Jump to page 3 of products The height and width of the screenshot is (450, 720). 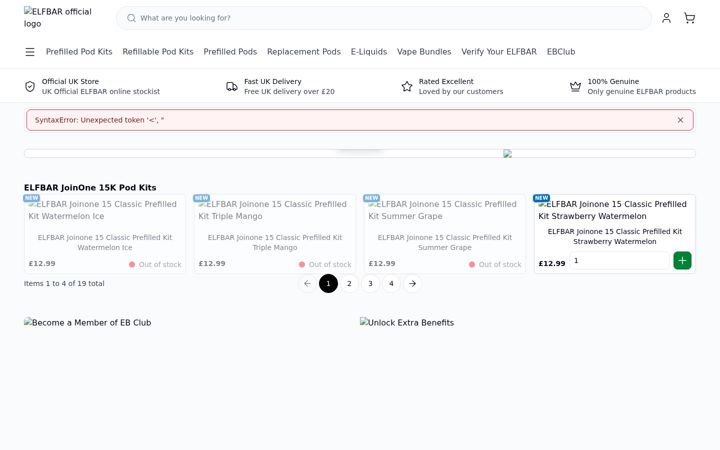(x=370, y=284)
